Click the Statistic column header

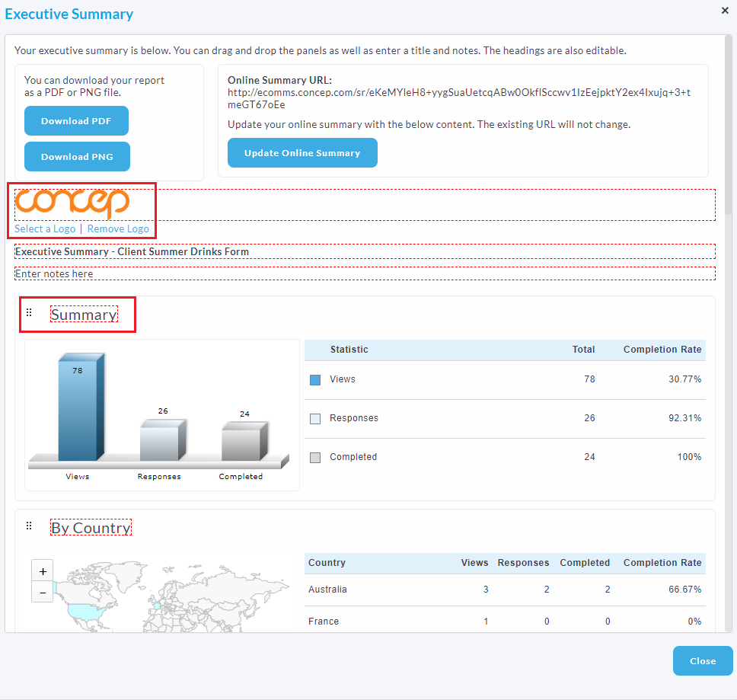(349, 350)
